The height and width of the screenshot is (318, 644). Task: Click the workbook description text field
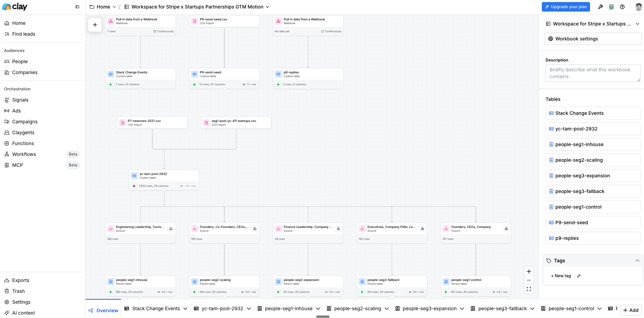pos(593,73)
